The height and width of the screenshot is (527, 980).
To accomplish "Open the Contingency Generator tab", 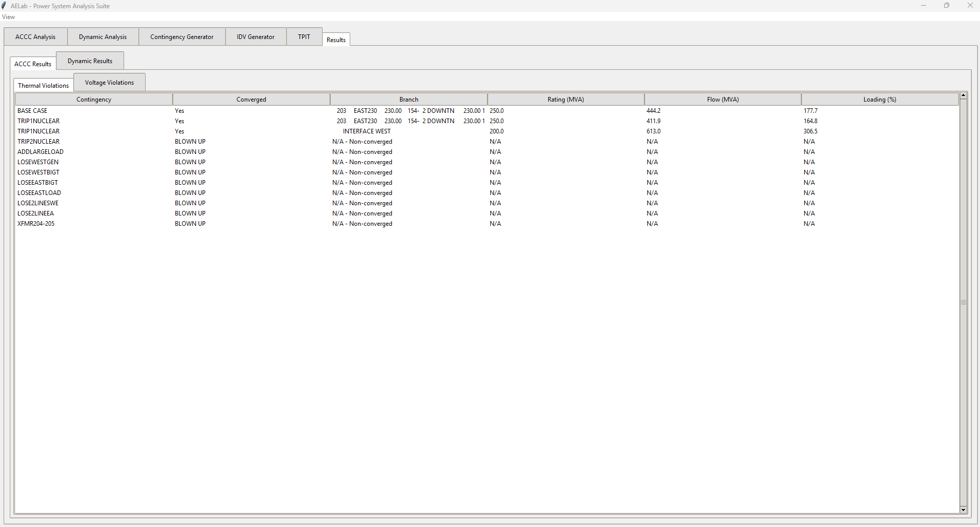I will click(182, 36).
